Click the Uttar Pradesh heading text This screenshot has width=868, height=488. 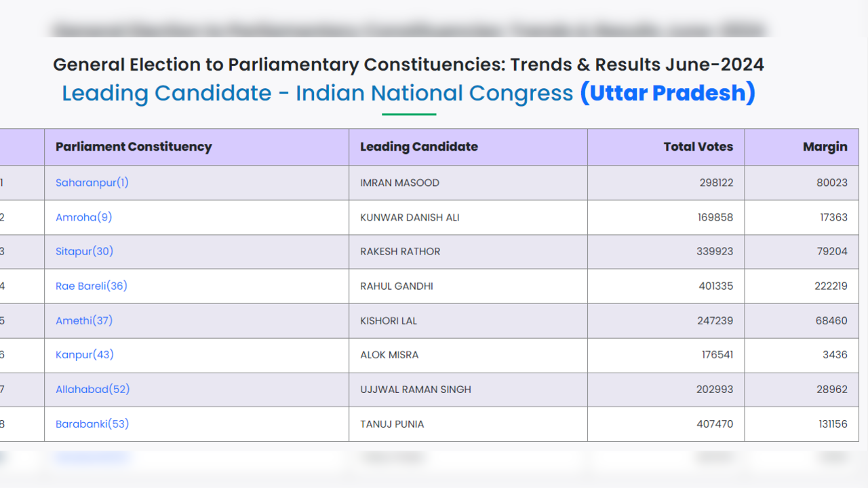tap(667, 93)
